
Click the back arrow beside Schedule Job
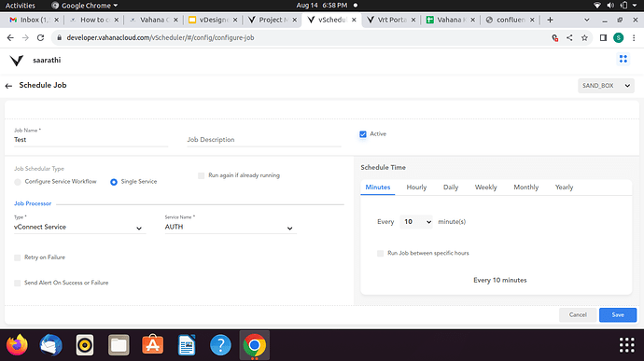click(8, 86)
